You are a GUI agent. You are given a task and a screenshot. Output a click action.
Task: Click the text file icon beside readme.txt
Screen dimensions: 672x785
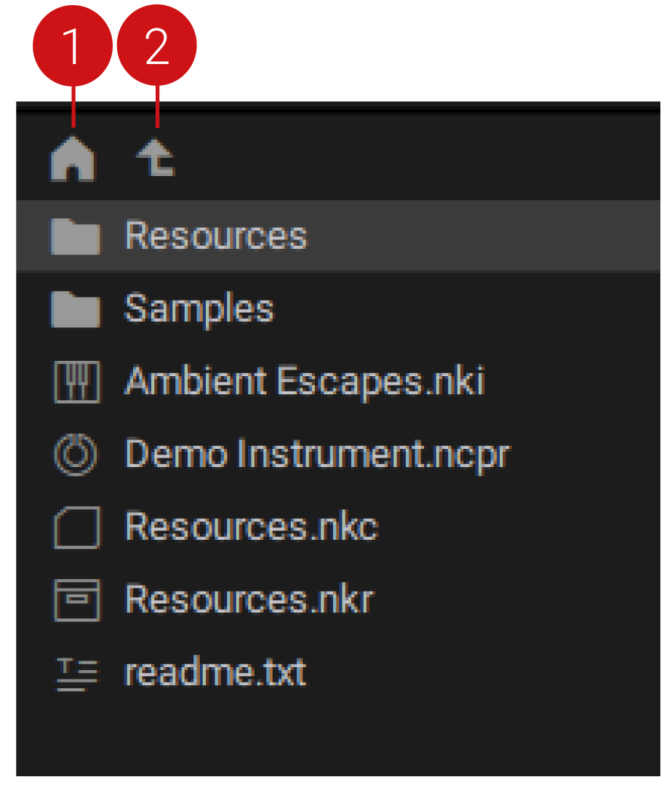(76, 671)
